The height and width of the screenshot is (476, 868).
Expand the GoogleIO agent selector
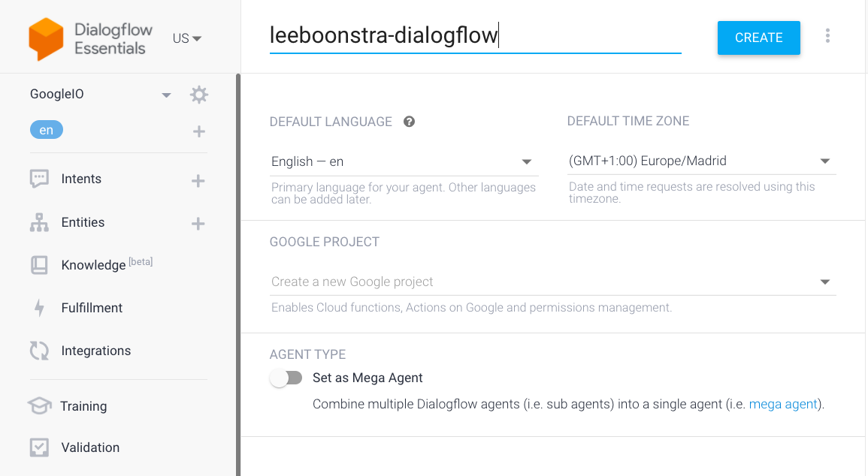click(x=166, y=95)
